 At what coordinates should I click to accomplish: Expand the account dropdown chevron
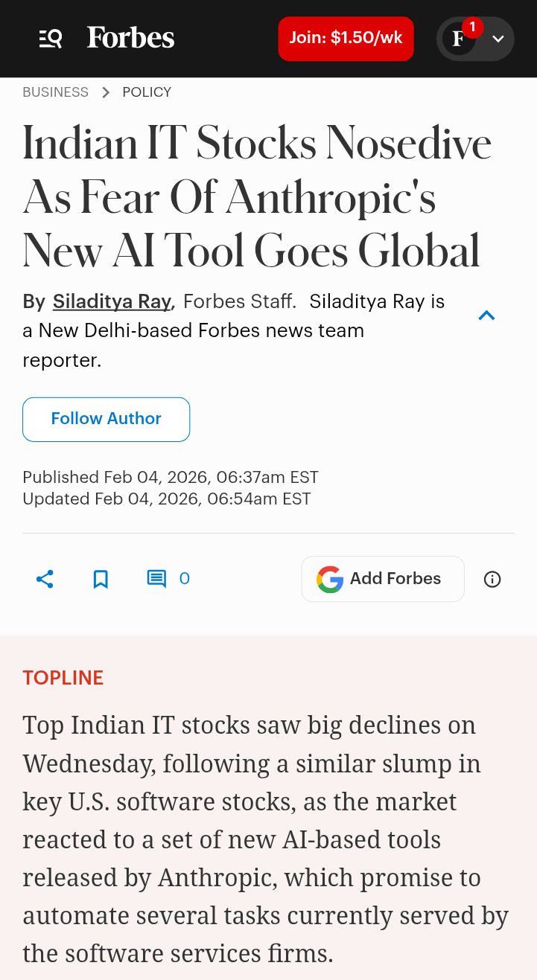pos(498,39)
